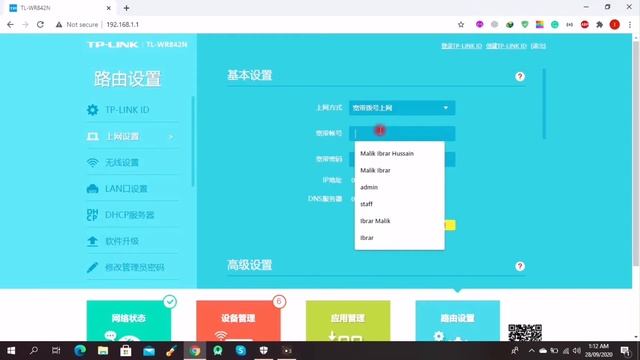Pick 'Ibrar' from the suggestion list
This screenshot has width=640, height=360.
pyautogui.click(x=400, y=238)
